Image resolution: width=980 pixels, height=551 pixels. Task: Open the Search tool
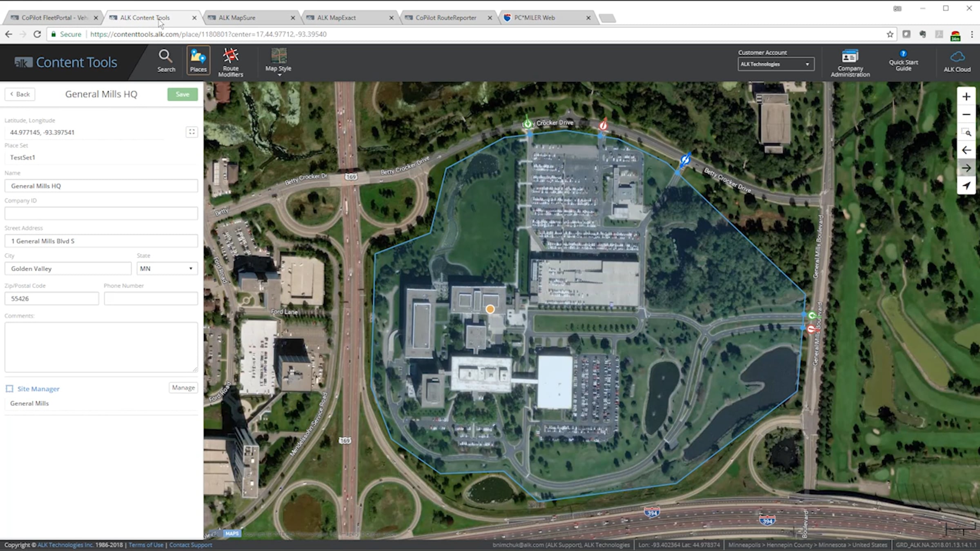coord(166,61)
